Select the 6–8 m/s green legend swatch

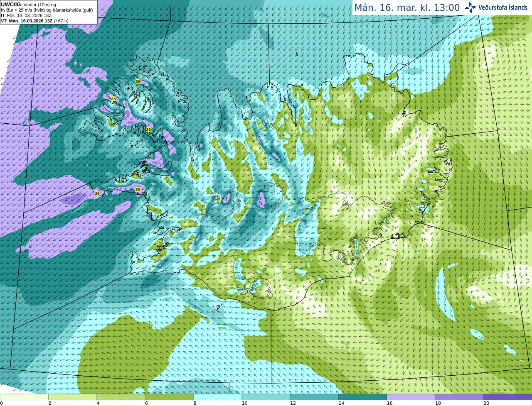(x=169, y=397)
